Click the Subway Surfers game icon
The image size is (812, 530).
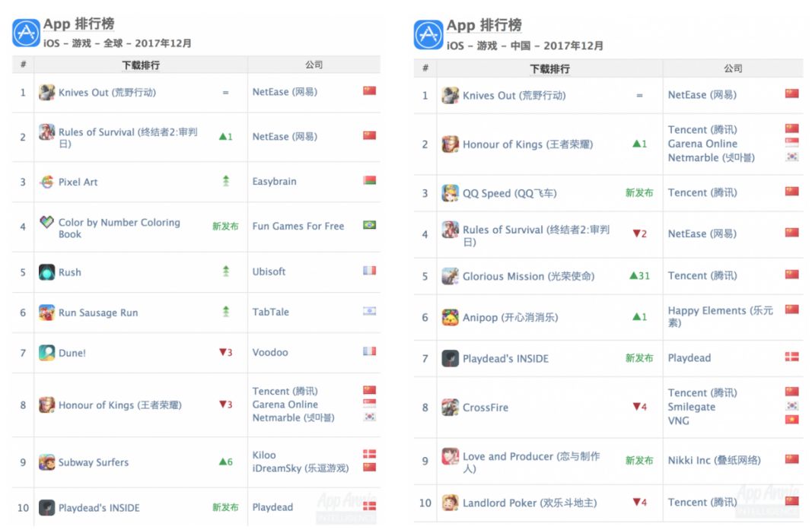tap(47, 462)
